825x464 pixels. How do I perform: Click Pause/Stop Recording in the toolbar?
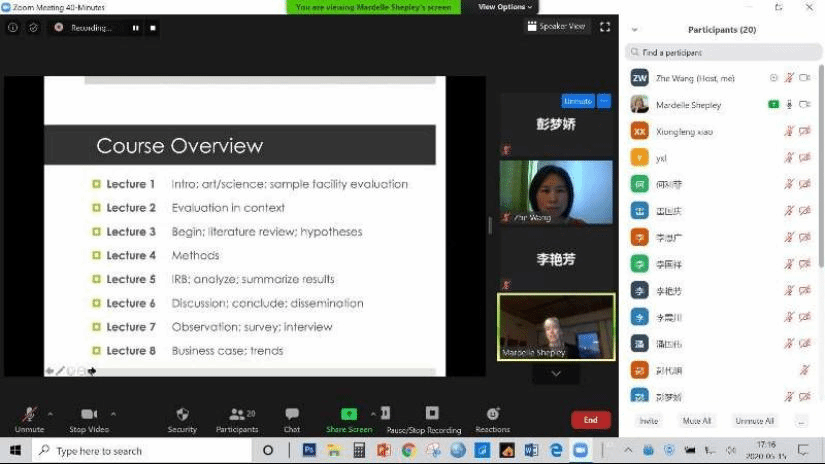[x=431, y=414]
